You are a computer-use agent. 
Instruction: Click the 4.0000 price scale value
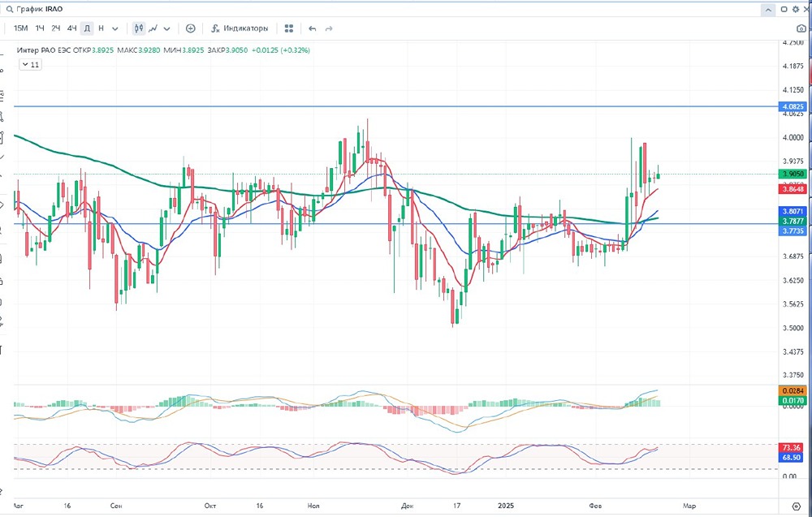(793, 137)
